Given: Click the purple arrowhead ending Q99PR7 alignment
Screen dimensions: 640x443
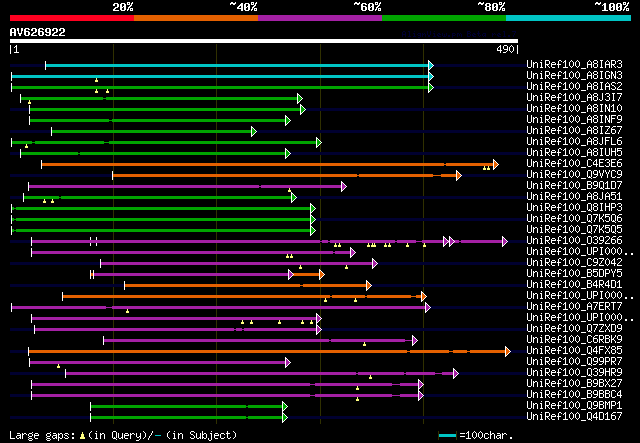Looking at the screenshot, I should click(288, 363).
